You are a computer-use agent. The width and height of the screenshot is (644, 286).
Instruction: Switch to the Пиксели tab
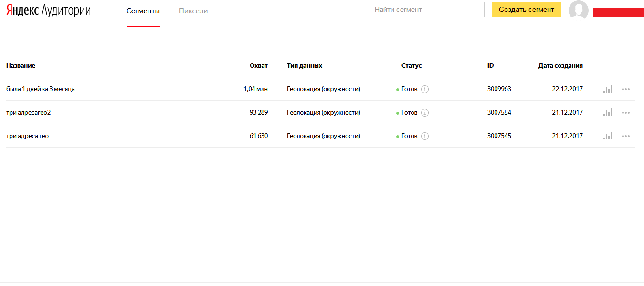point(193,11)
